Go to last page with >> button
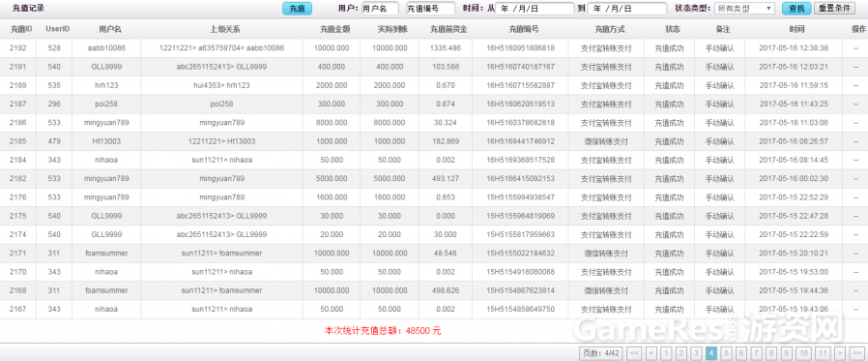Screen dimensions: 868x361 click(856, 352)
